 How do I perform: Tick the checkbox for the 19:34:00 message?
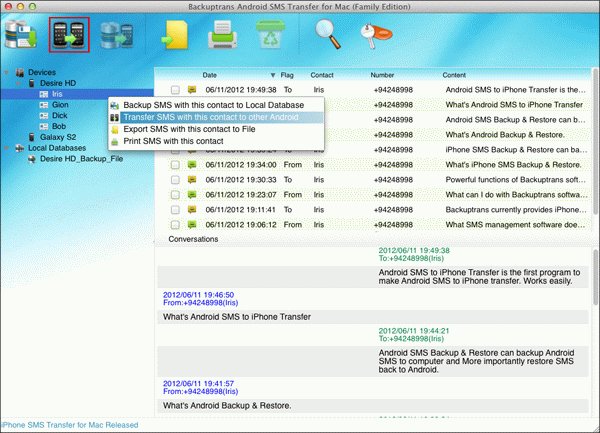[175, 165]
